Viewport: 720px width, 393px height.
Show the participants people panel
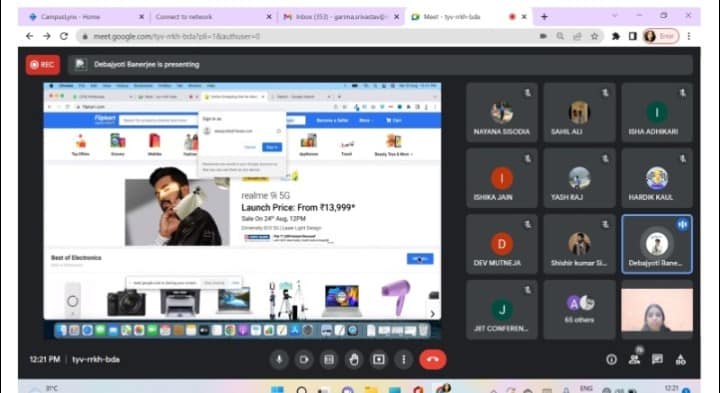pos(635,359)
